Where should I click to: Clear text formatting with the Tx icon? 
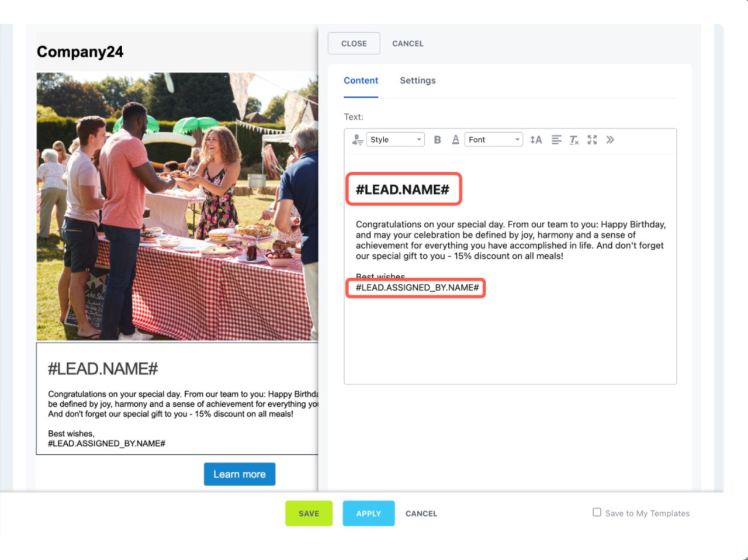[574, 140]
